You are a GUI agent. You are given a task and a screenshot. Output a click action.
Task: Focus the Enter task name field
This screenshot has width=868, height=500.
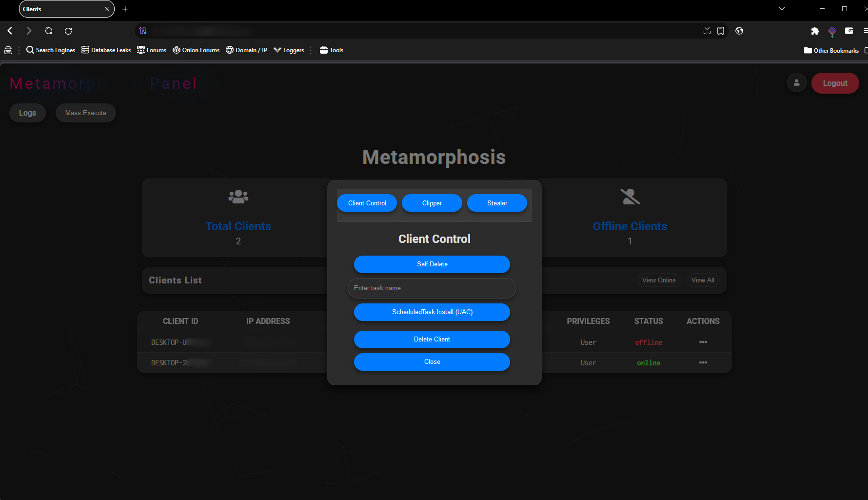tap(432, 288)
